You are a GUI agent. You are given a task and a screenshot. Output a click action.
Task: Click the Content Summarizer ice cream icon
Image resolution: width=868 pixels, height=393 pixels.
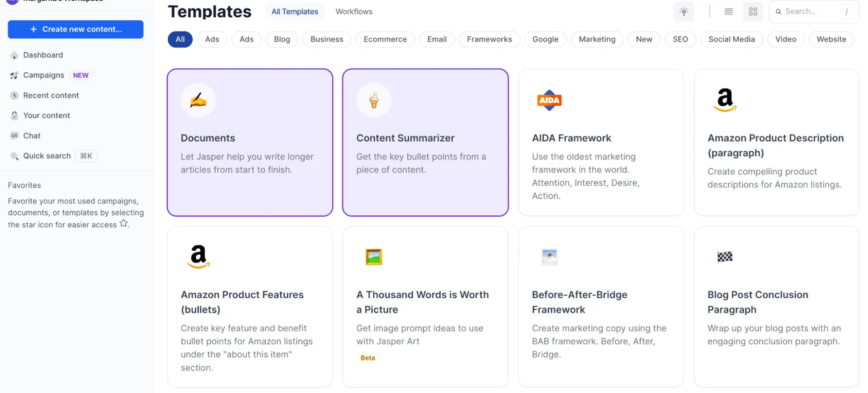click(x=374, y=100)
